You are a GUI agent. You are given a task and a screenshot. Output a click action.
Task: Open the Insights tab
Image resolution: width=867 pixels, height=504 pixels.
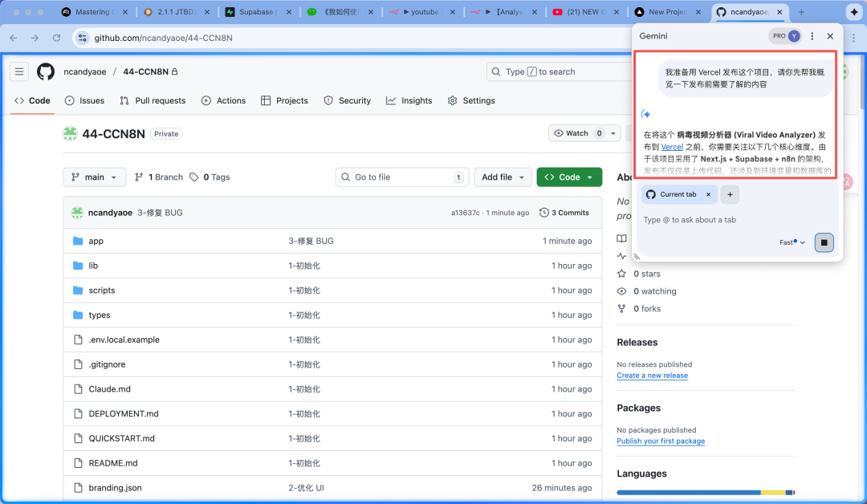click(409, 100)
